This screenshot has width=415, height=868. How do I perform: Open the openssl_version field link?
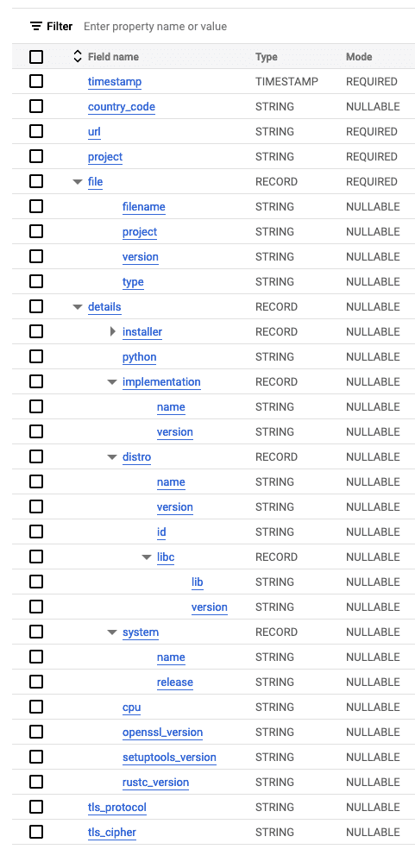point(163,733)
